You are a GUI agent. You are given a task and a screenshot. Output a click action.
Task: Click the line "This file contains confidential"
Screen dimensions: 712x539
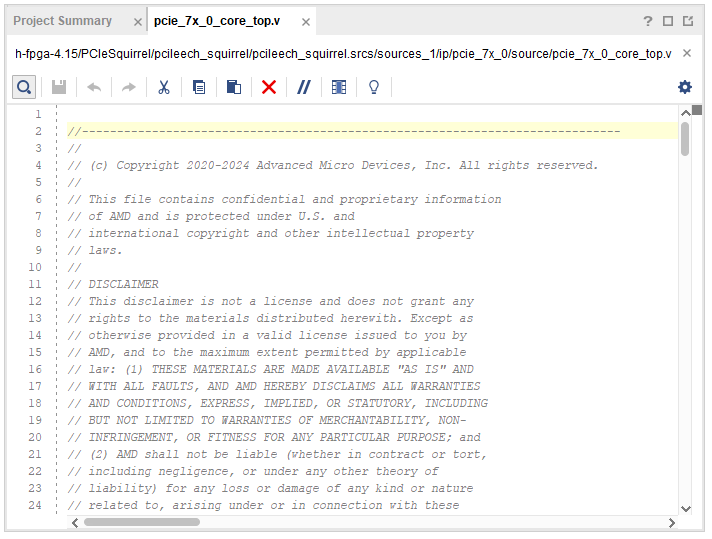coord(284,199)
